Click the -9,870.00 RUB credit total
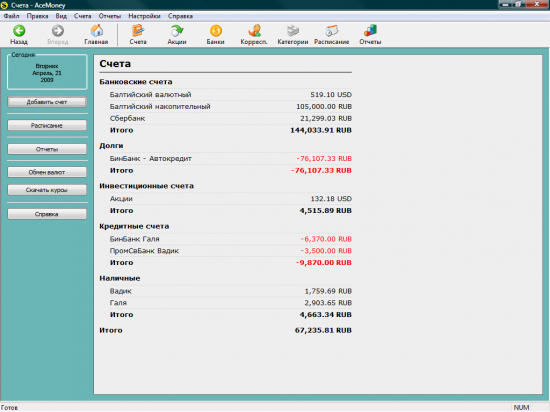 click(x=323, y=263)
